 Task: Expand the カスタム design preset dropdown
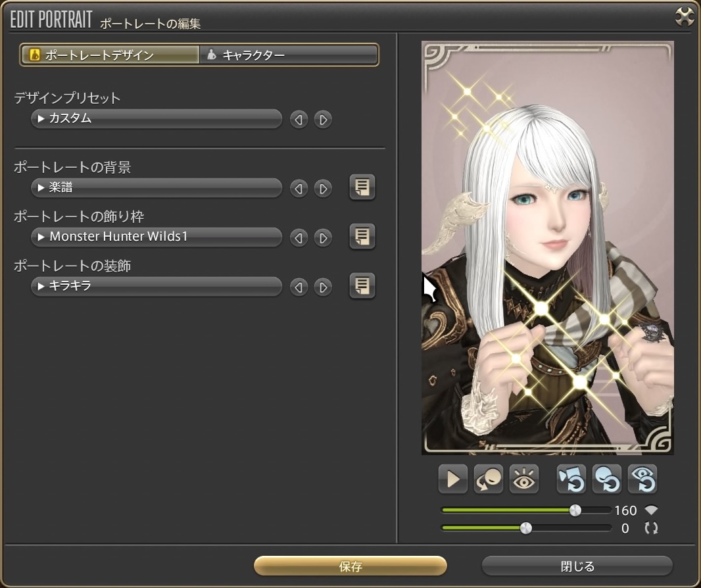pyautogui.click(x=157, y=119)
